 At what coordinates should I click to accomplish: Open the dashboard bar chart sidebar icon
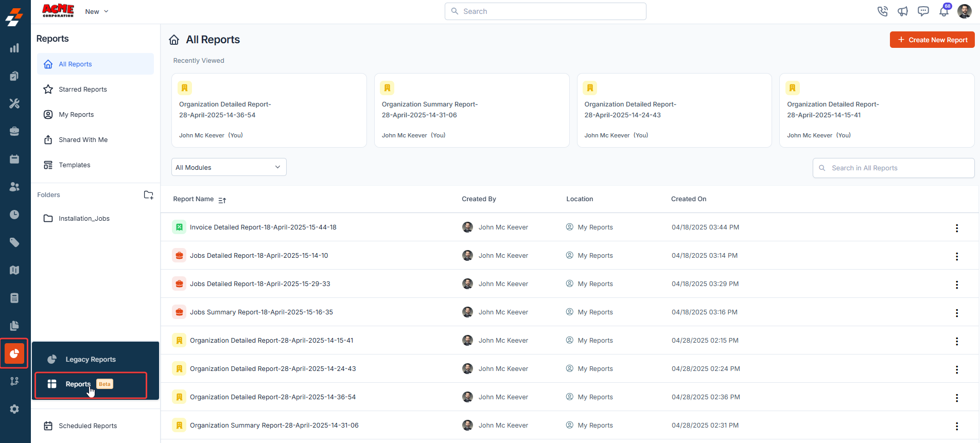click(14, 48)
